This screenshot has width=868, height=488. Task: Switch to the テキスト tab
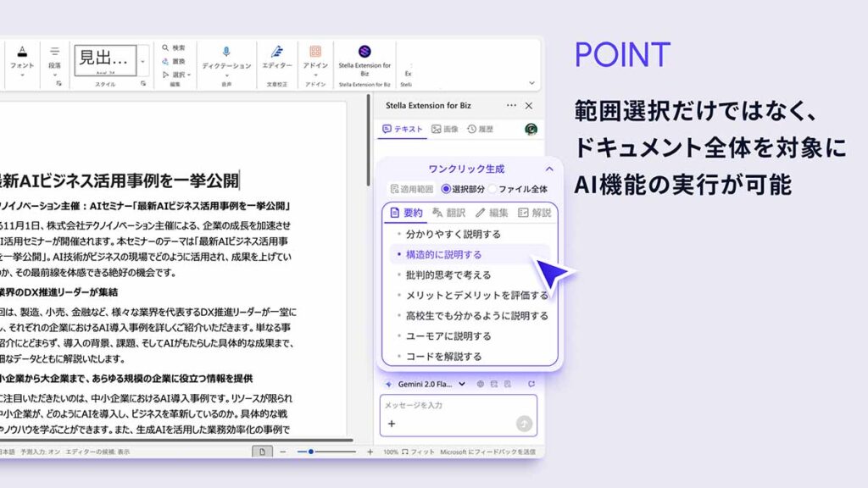[403, 129]
